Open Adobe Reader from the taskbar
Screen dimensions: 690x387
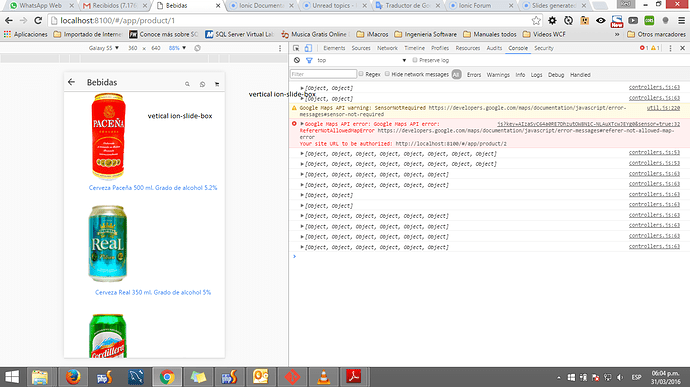(353, 377)
